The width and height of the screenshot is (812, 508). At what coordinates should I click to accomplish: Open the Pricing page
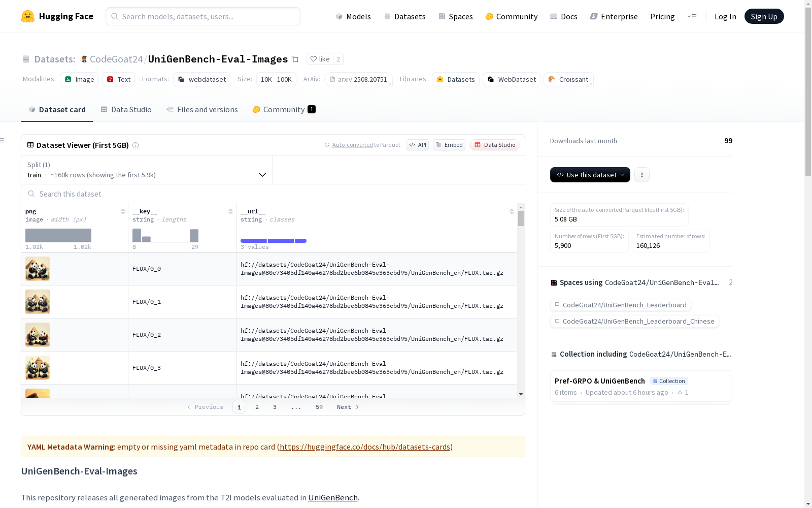pos(662,16)
